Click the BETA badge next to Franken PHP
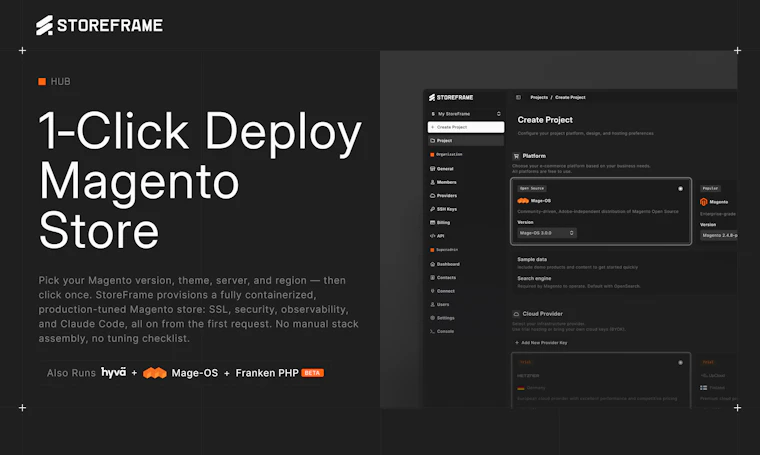Screen dimensions: 760x455 [312, 373]
